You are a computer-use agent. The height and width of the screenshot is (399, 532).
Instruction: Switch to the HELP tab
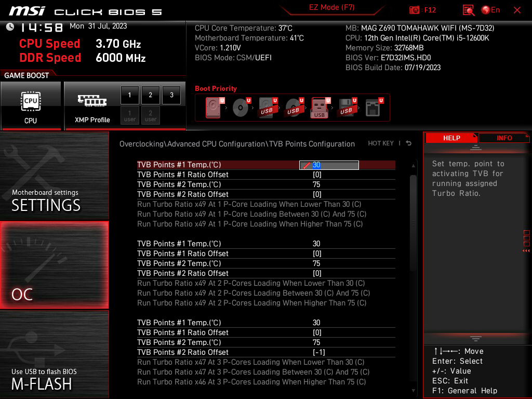(x=451, y=138)
